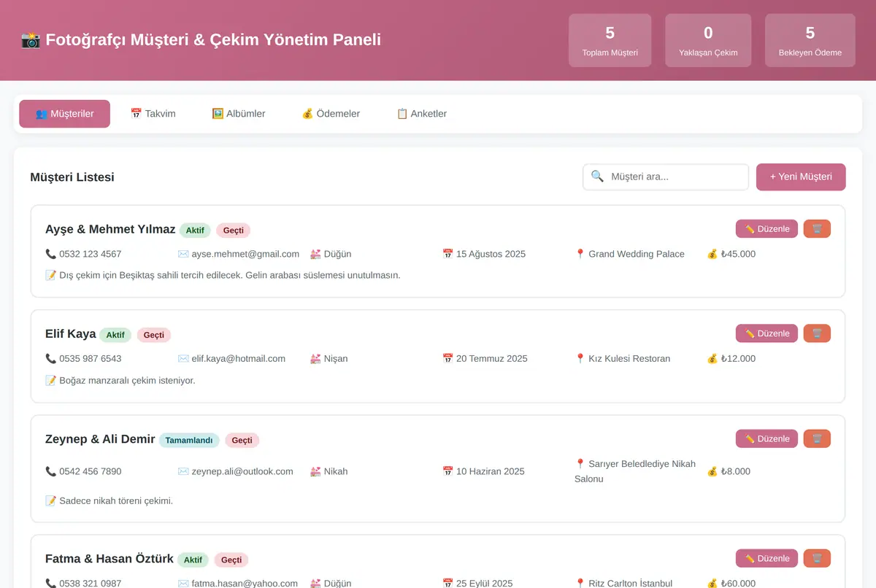Add a new customer with Yeni Müşteri
The height and width of the screenshot is (588, 876).
pos(801,177)
